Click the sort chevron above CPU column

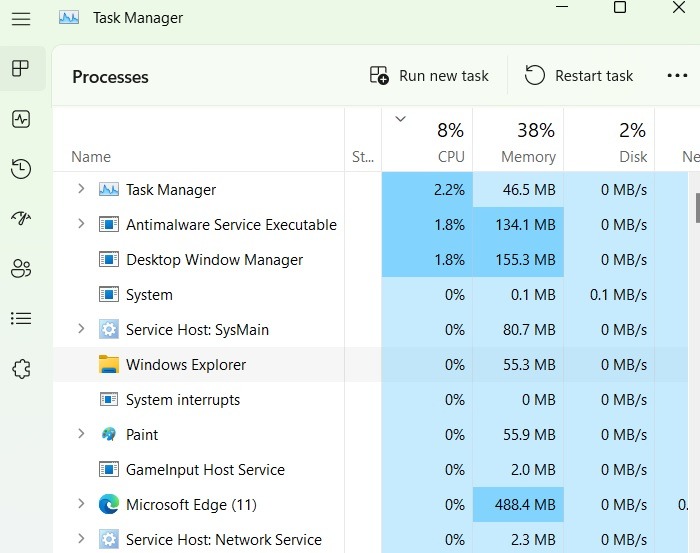coord(400,119)
